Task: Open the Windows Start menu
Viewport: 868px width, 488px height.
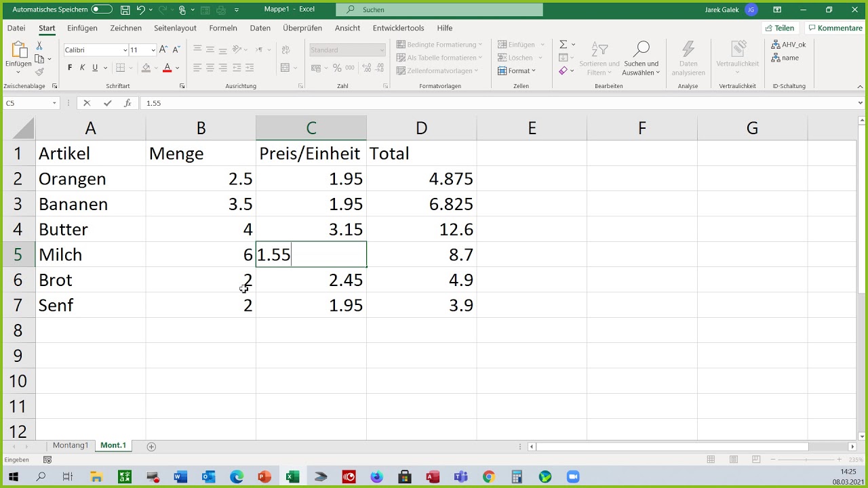Action: coord(13,477)
